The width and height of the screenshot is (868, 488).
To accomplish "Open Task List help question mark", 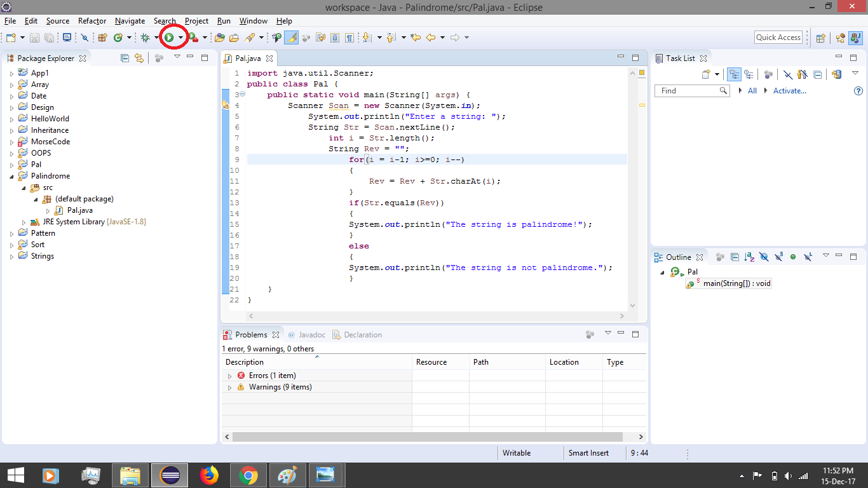I will [x=858, y=91].
